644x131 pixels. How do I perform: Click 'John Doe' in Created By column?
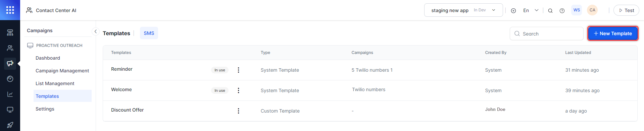(495, 109)
